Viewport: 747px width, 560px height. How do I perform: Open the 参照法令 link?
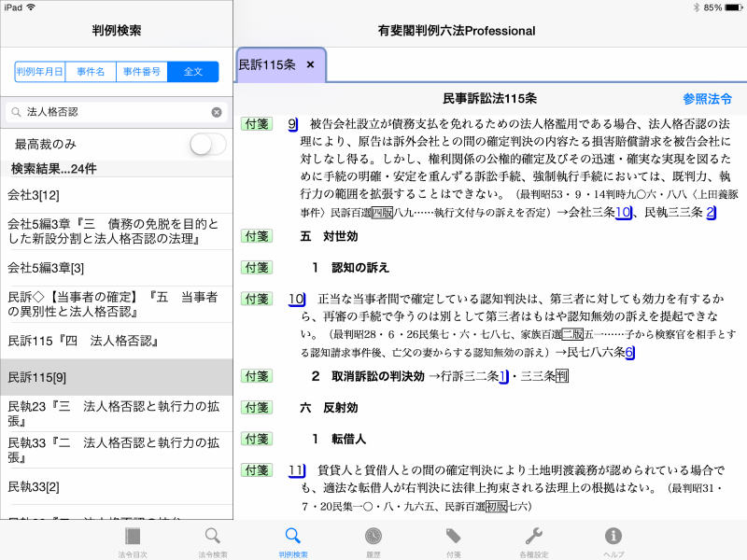pyautogui.click(x=707, y=99)
